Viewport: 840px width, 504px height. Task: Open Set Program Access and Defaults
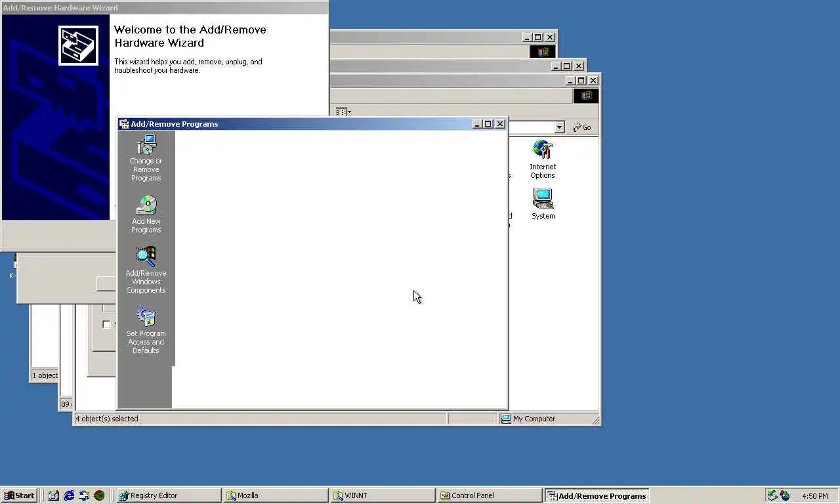coord(146,331)
